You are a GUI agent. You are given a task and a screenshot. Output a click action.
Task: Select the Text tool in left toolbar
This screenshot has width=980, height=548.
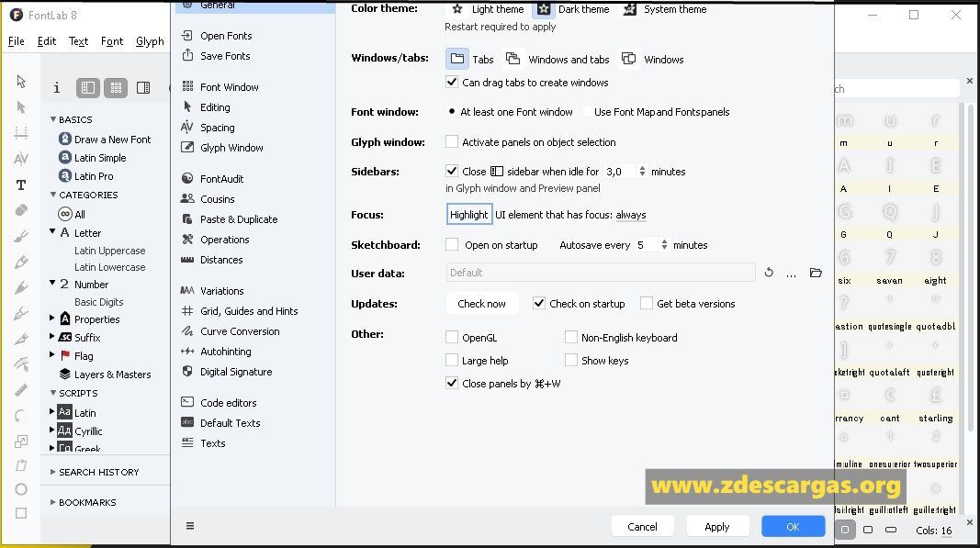tap(21, 185)
